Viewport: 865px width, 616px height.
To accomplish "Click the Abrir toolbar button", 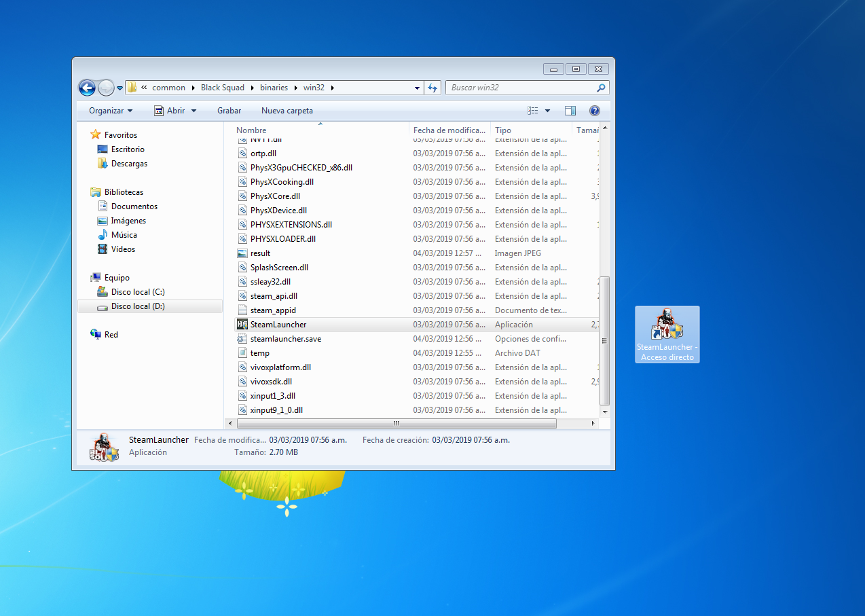I will (170, 110).
